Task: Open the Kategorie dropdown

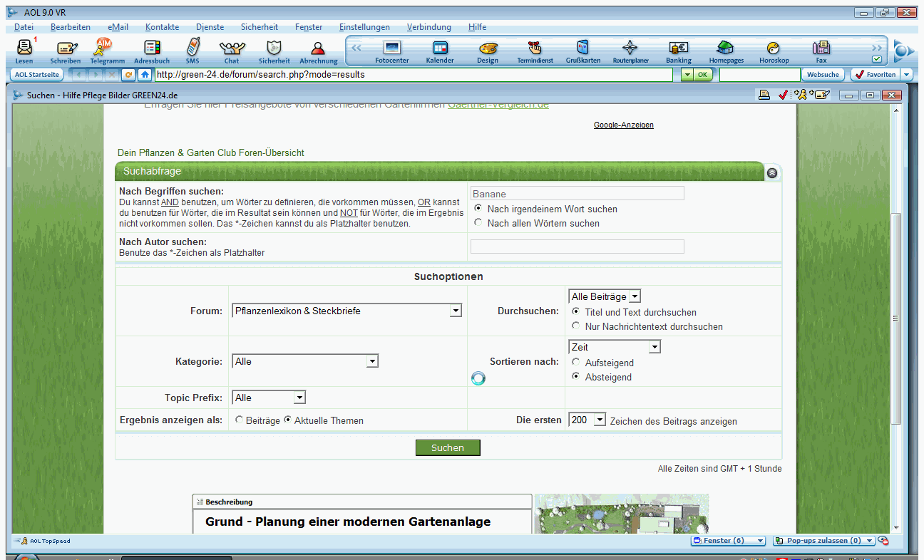Action: coord(371,362)
